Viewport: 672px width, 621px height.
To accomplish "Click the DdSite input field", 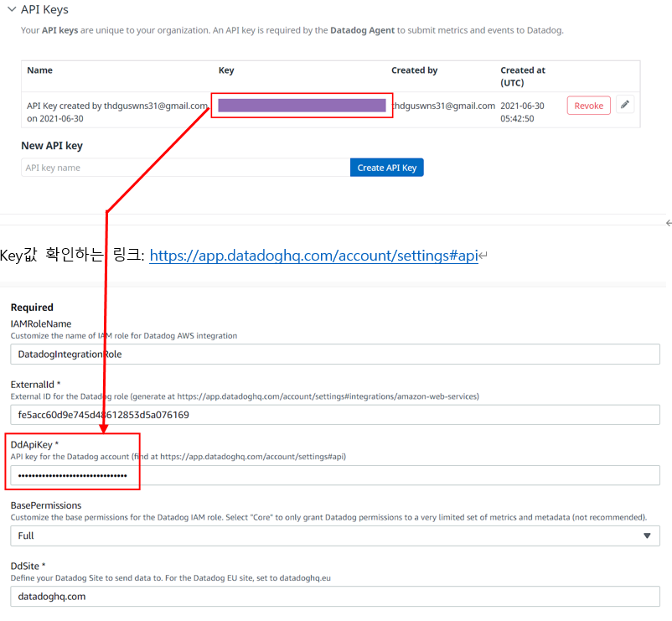I will click(x=334, y=596).
